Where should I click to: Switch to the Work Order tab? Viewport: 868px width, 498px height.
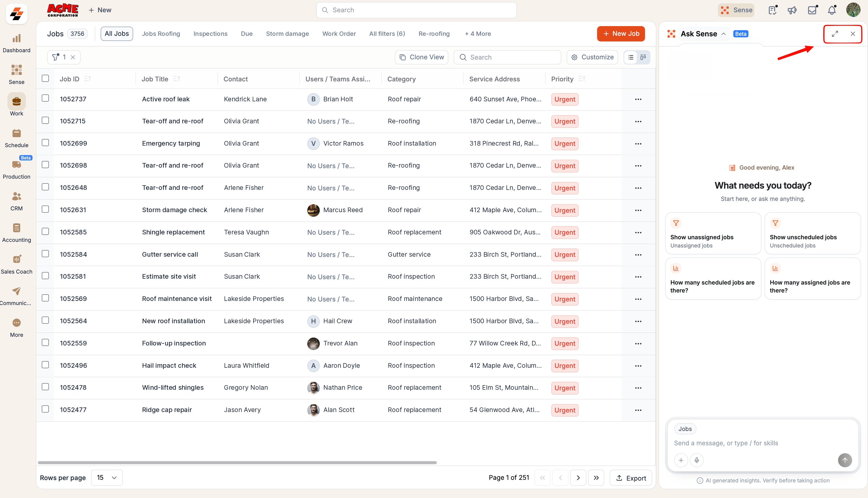pyautogui.click(x=339, y=34)
